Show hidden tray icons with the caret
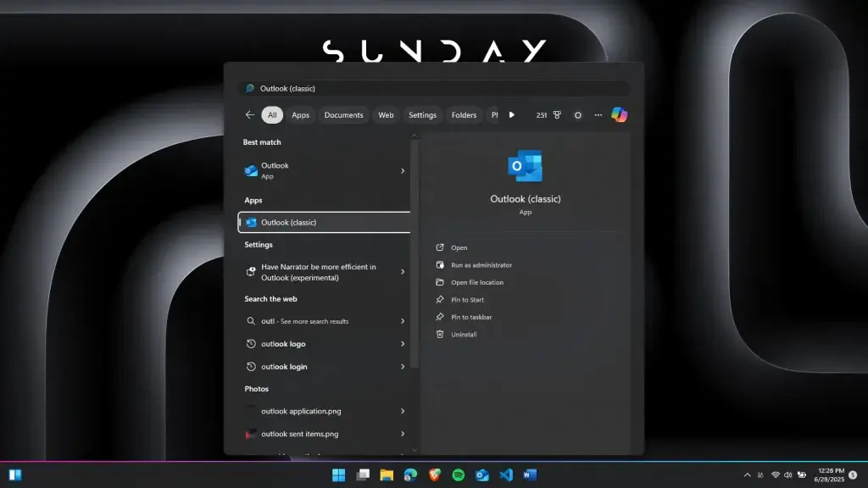 tap(748, 474)
